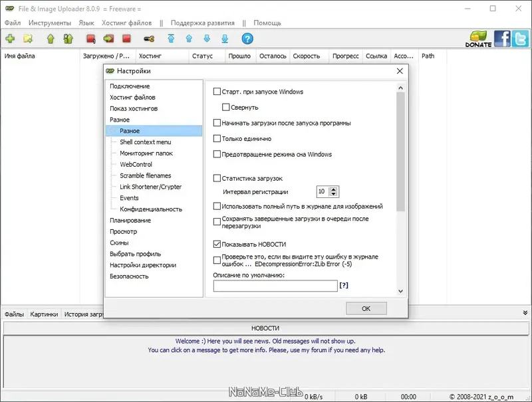Uncheck the Показывать НОВОСТИ checkbox
Image resolution: width=532 pixels, height=402 pixels.
click(217, 244)
